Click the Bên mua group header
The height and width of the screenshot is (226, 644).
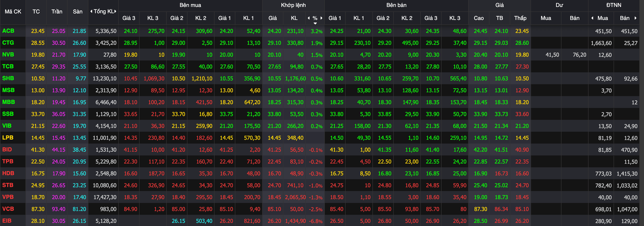pyautogui.click(x=190, y=5)
